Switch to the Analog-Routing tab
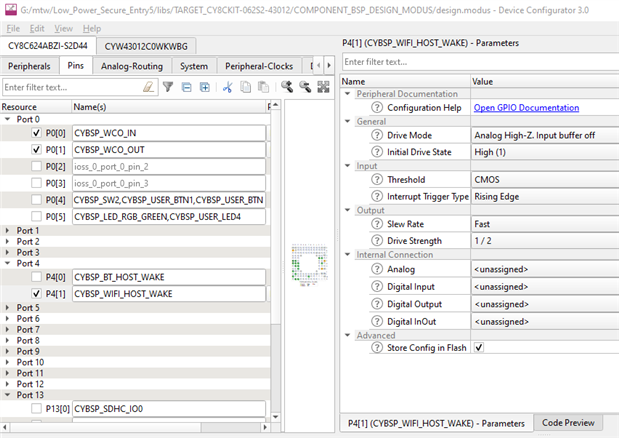619x438 pixels. 132,66
